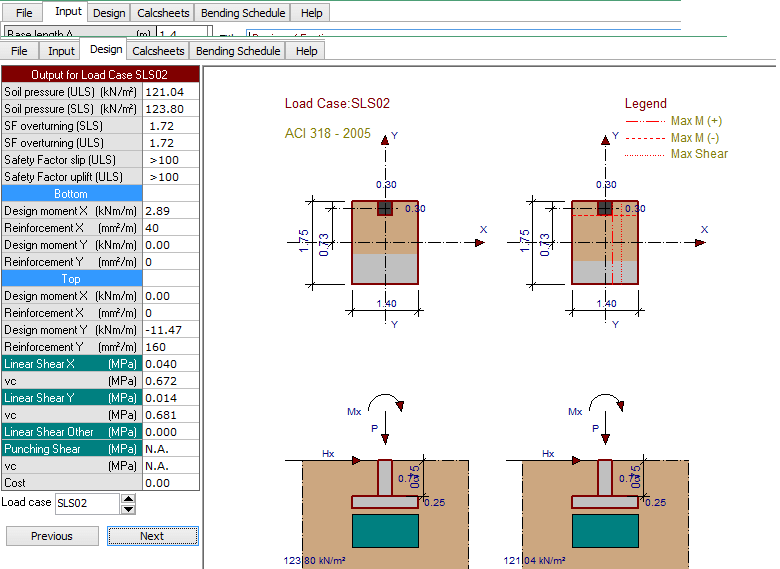The image size is (780, 569).
Task: Click the Base length value field in background
Action: 182,32
